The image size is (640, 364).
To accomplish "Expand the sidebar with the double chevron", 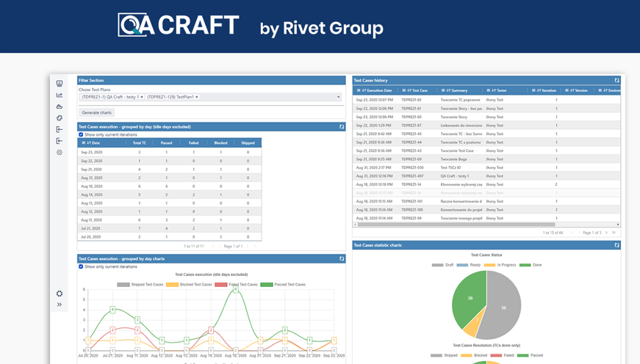I will click(60, 305).
